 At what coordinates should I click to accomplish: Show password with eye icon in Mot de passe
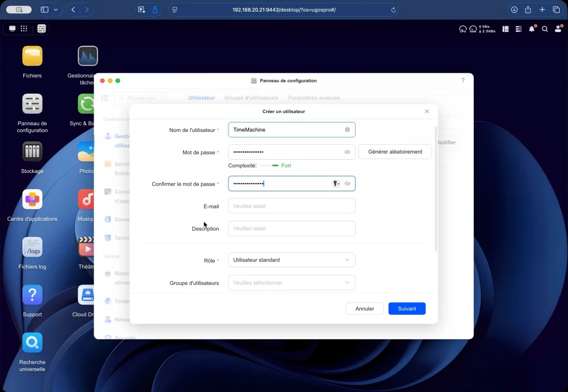[x=347, y=152]
